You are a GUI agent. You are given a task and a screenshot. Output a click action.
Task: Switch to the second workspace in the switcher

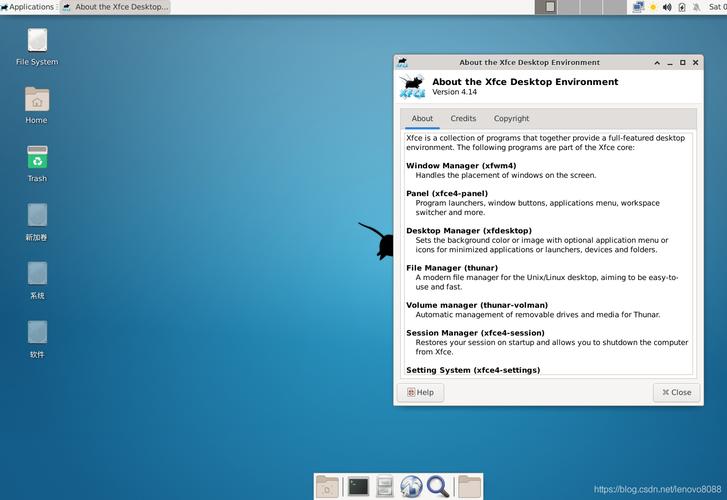(x=568, y=7)
